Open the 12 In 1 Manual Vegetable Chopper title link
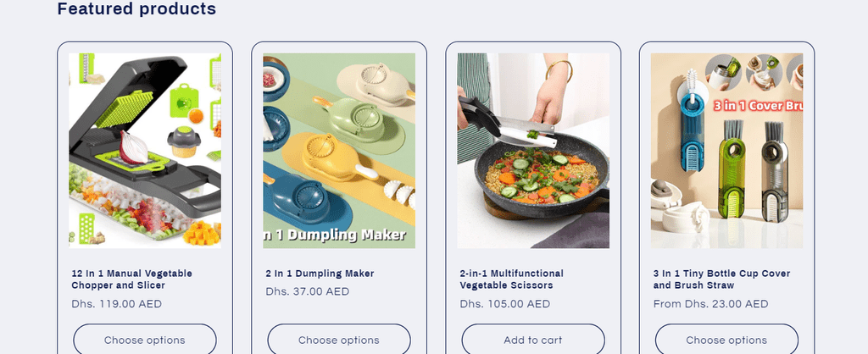This screenshot has height=354, width=868. (131, 279)
